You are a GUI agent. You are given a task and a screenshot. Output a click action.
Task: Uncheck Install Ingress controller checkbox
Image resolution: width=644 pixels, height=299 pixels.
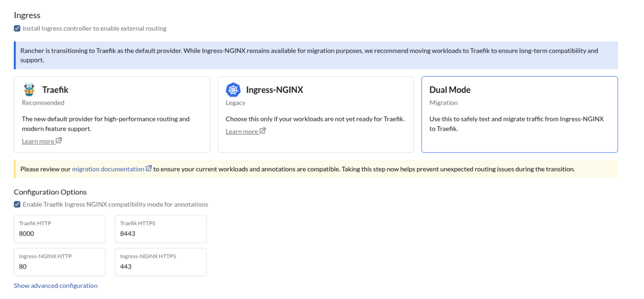click(17, 28)
